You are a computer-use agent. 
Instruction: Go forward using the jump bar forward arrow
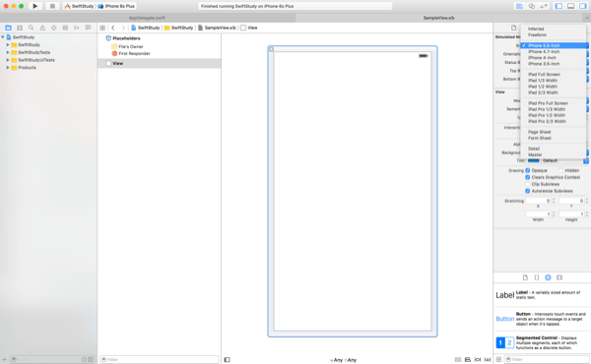coord(123,28)
